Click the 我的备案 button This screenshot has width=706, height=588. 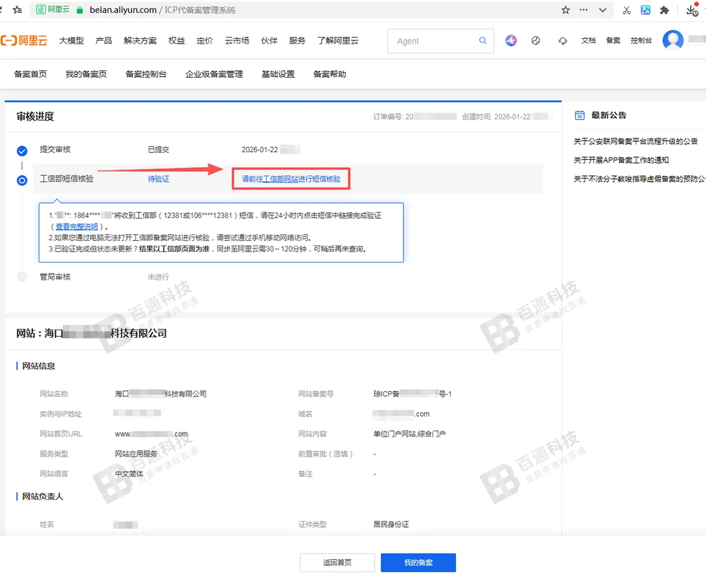click(x=418, y=562)
